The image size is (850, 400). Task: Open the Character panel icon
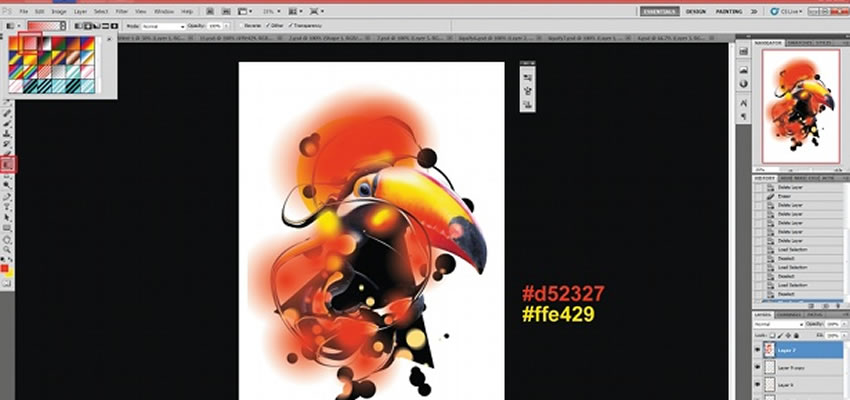click(x=743, y=102)
